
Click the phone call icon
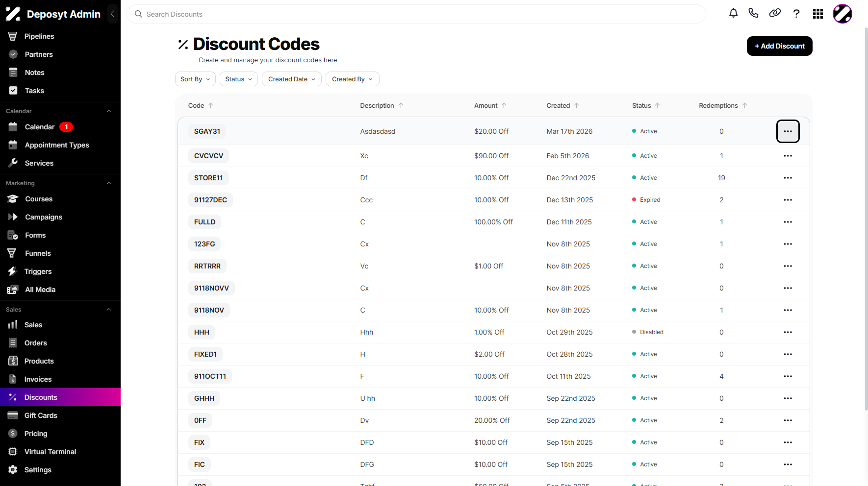[x=754, y=14]
